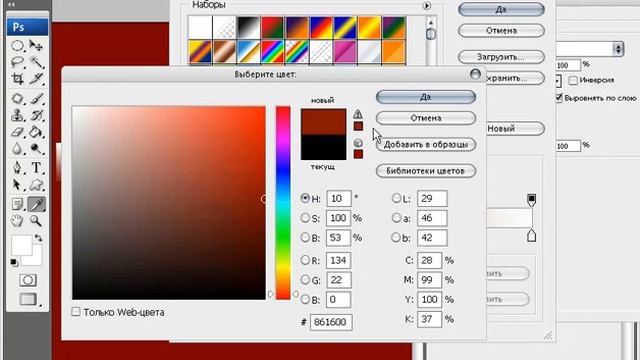This screenshot has width=640, height=360.
Task: Enable the Только Web-цвета checkbox
Action: (x=76, y=312)
